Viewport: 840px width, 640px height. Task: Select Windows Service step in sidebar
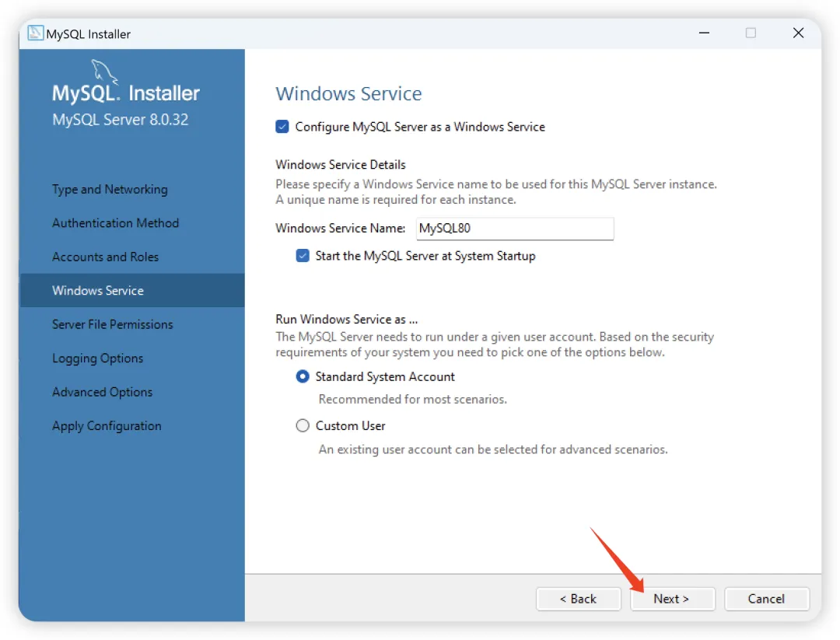coord(131,290)
